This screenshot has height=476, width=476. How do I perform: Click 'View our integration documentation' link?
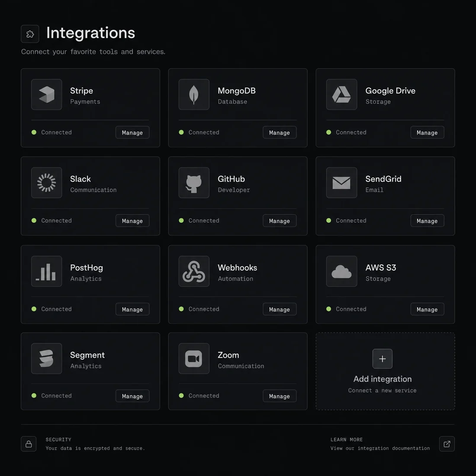coord(380,448)
